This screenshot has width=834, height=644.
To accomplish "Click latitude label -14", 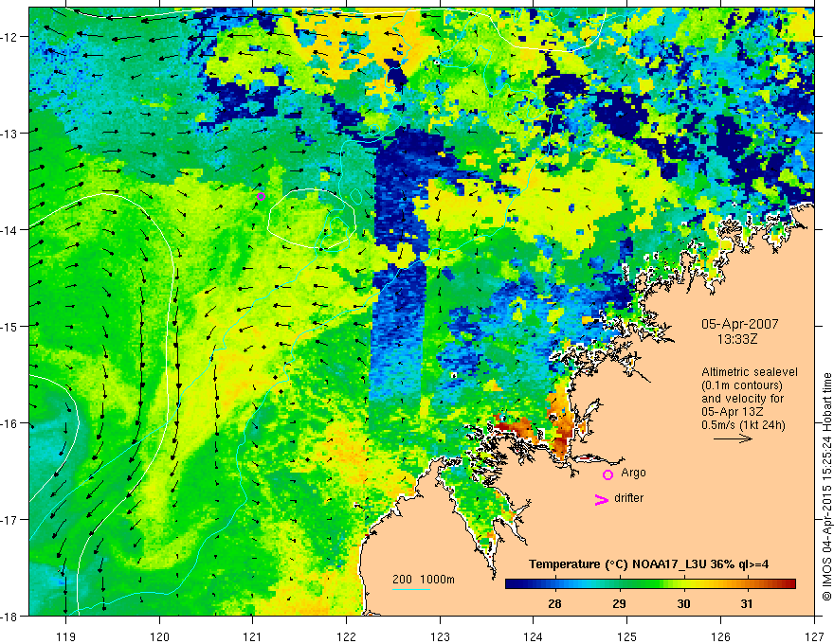I will pos(11,230).
